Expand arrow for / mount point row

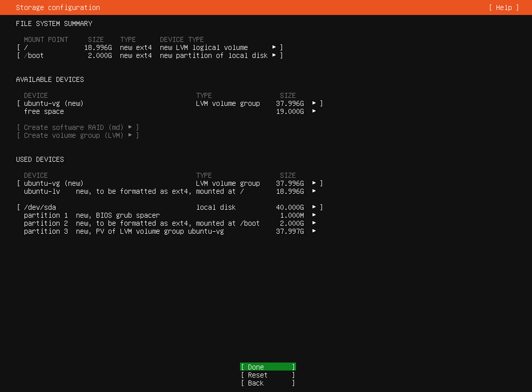click(x=274, y=47)
